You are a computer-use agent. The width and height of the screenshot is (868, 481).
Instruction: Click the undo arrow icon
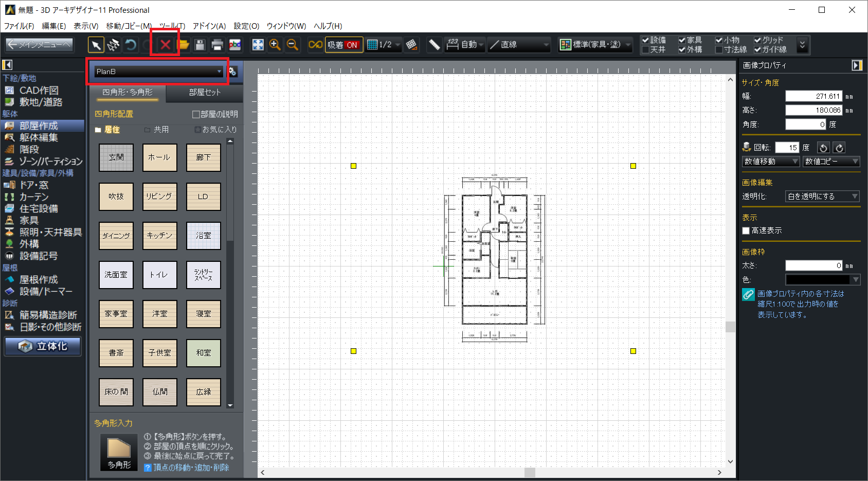click(x=131, y=45)
